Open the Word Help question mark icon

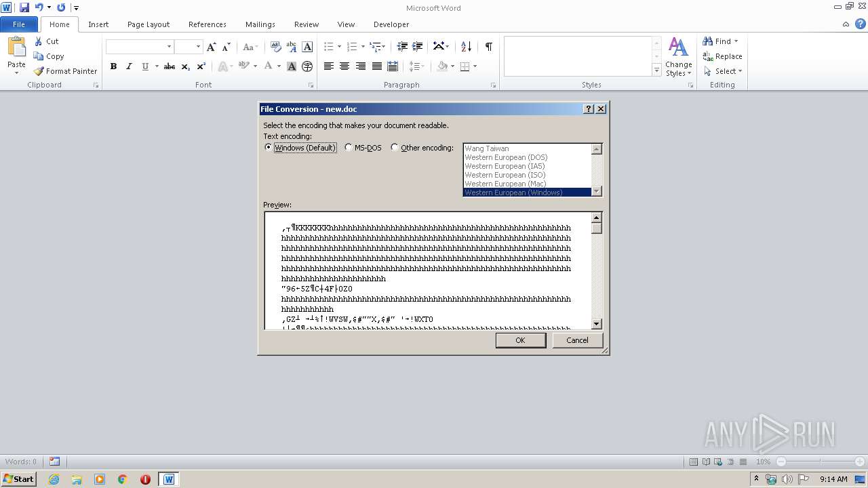tap(860, 24)
